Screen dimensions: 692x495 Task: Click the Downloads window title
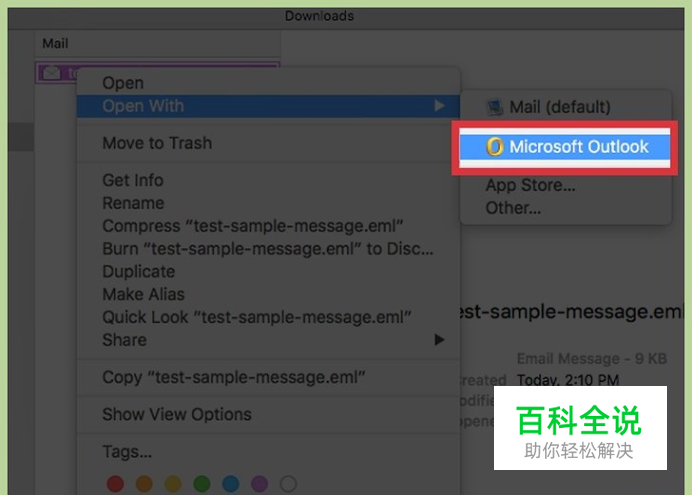pos(320,16)
